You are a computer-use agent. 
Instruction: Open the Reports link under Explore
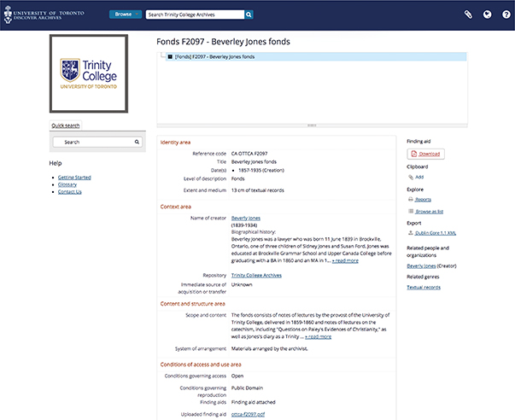(423, 200)
